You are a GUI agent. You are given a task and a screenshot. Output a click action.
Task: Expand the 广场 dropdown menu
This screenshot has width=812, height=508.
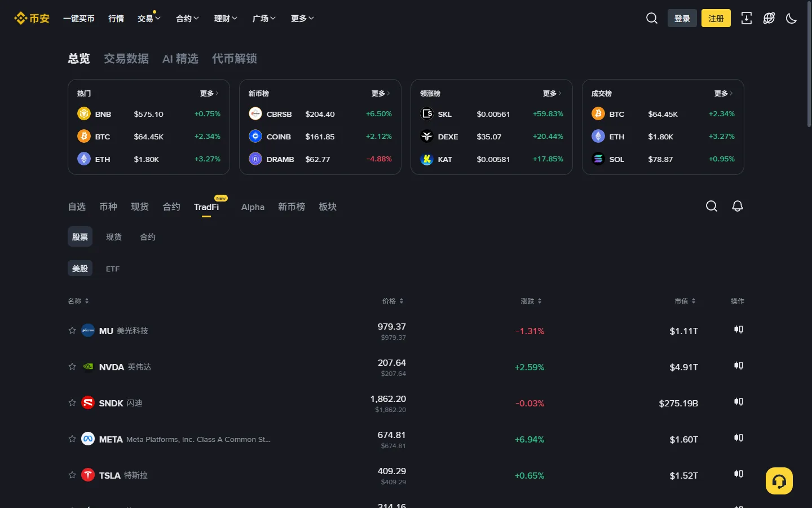click(264, 19)
